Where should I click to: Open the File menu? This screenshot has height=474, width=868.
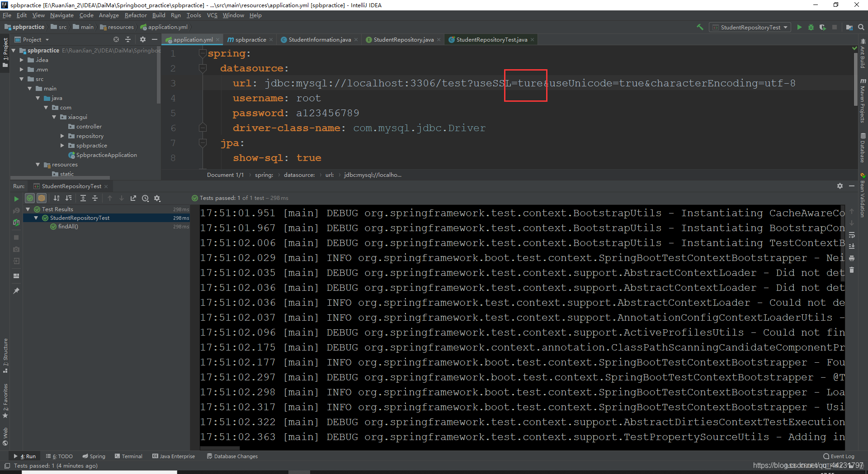(x=7, y=15)
